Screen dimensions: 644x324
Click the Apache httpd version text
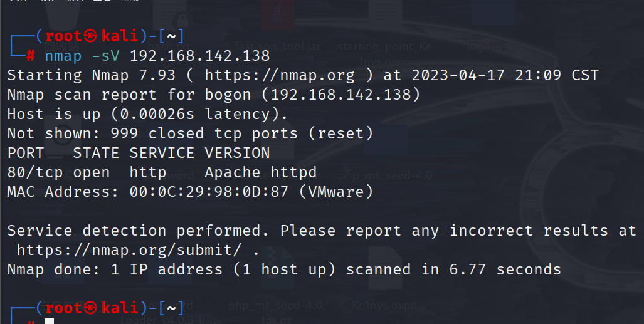coord(261,172)
